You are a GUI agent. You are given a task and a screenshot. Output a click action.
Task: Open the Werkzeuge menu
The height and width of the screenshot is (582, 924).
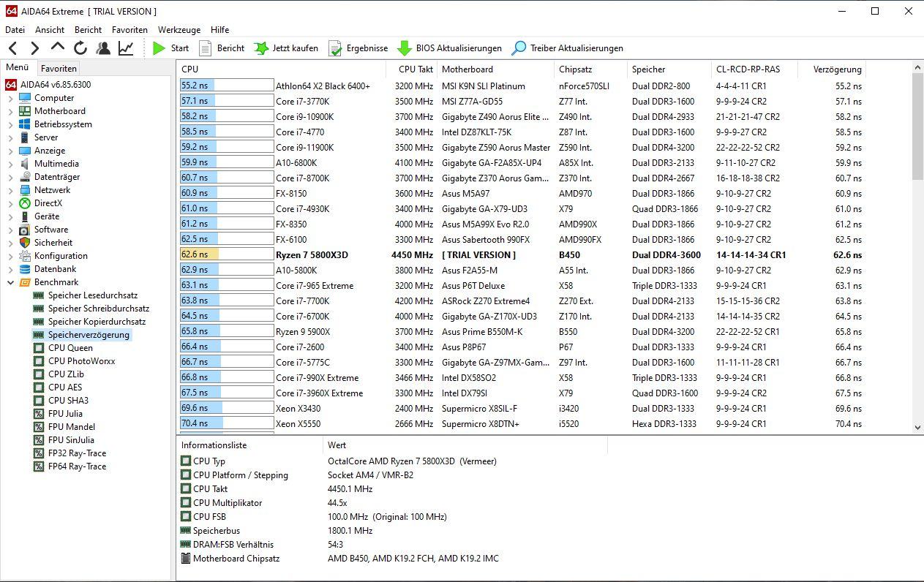(x=179, y=30)
